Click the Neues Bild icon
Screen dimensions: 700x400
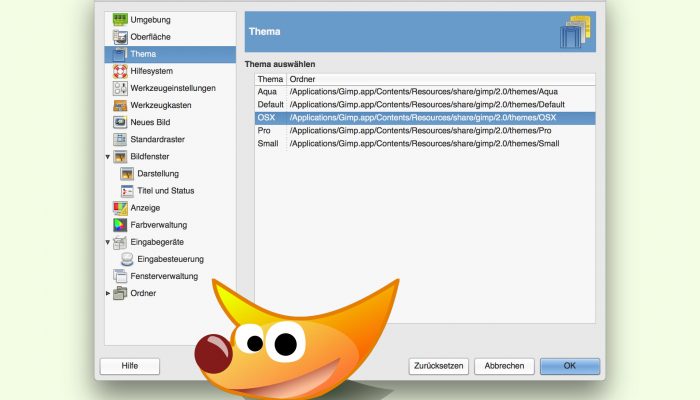click(x=120, y=122)
